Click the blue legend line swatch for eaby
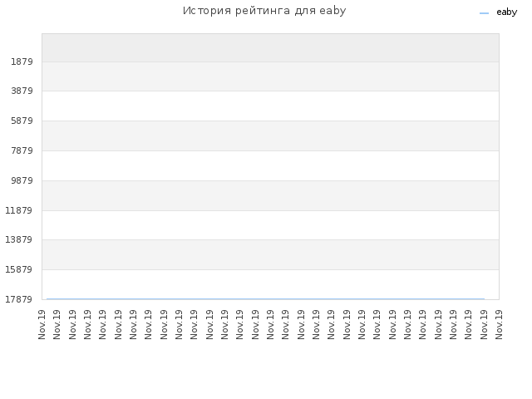532x399 pixels. (x=484, y=13)
